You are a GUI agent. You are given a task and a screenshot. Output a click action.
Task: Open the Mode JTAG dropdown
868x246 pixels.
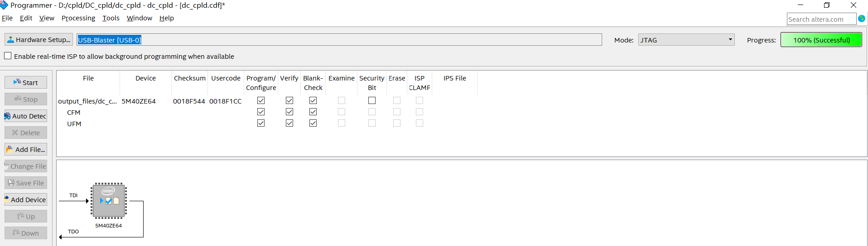point(686,40)
